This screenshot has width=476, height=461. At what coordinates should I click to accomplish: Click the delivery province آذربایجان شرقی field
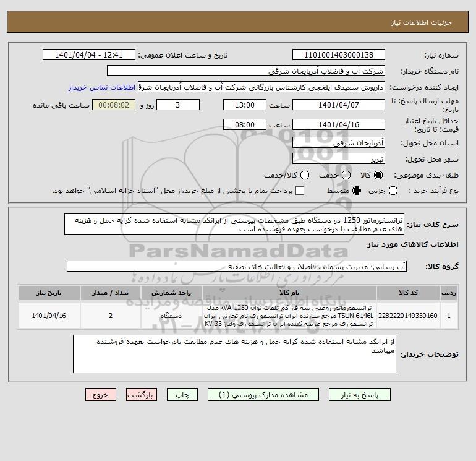click(339, 142)
